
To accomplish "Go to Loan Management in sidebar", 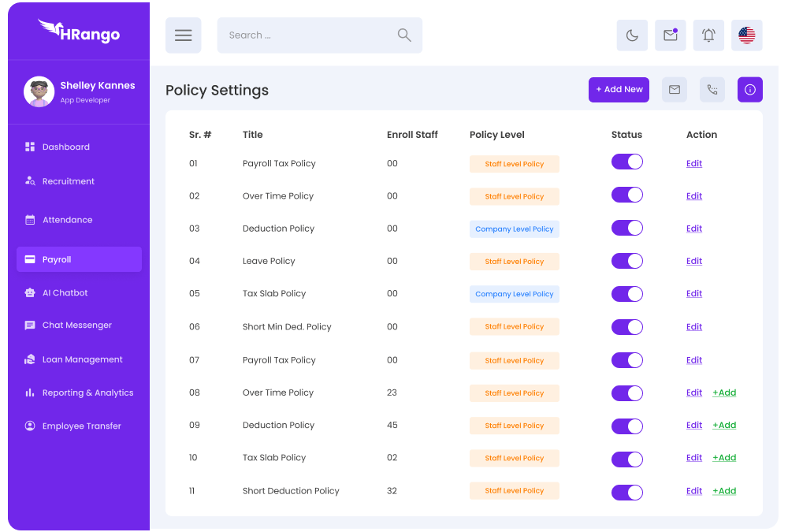I will click(x=82, y=359).
